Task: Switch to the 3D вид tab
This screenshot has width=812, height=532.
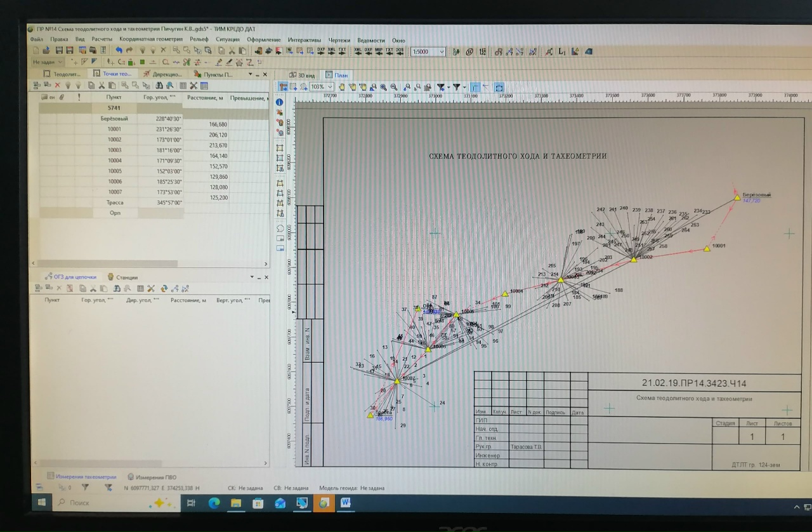Action: click(x=301, y=74)
